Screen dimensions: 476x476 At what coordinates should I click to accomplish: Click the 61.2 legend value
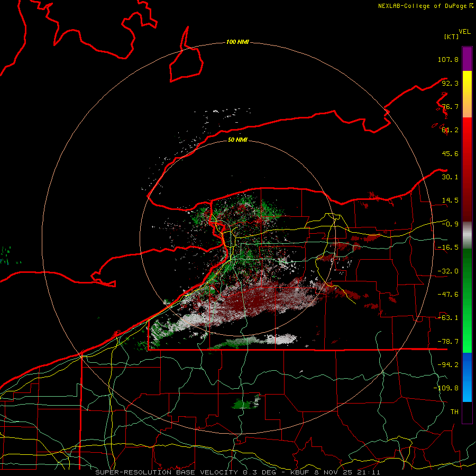450,130
